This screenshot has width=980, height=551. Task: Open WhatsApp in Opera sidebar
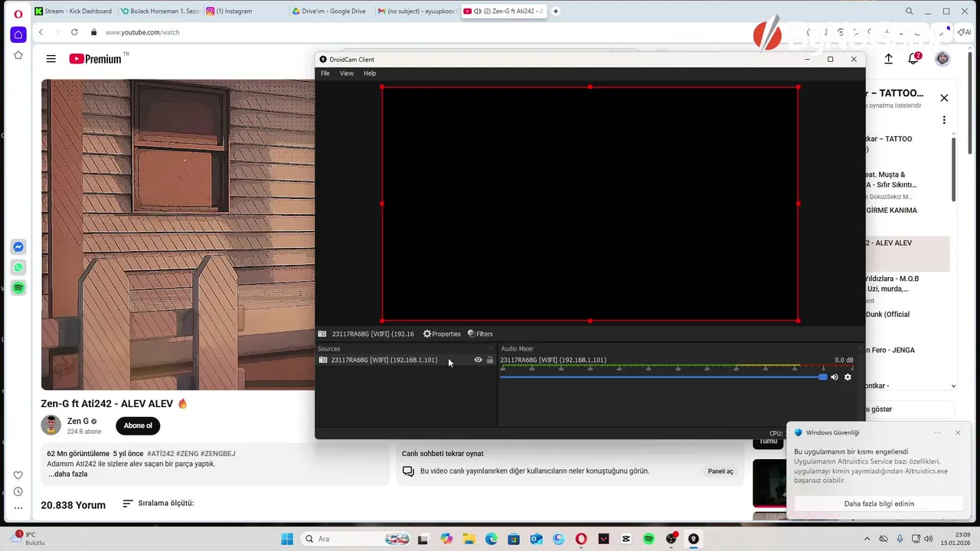(x=18, y=268)
